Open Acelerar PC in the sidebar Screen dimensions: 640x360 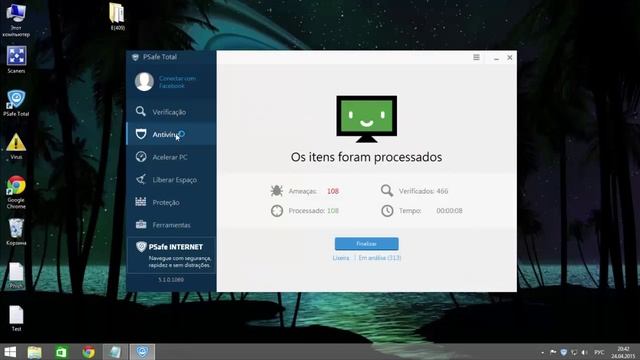click(x=171, y=157)
